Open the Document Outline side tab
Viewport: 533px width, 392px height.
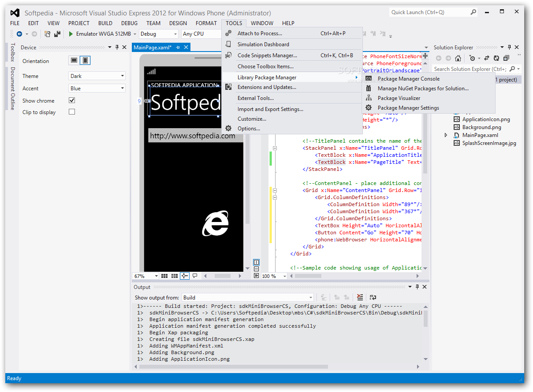pos(12,89)
